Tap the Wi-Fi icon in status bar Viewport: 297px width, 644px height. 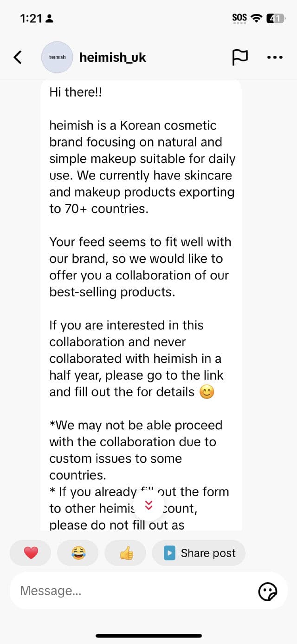tap(256, 18)
